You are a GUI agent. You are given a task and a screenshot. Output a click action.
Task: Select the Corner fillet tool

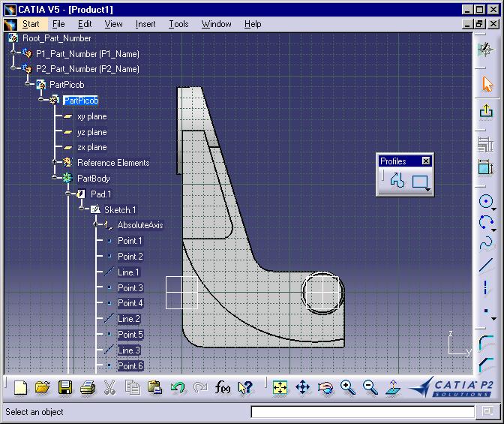486,343
